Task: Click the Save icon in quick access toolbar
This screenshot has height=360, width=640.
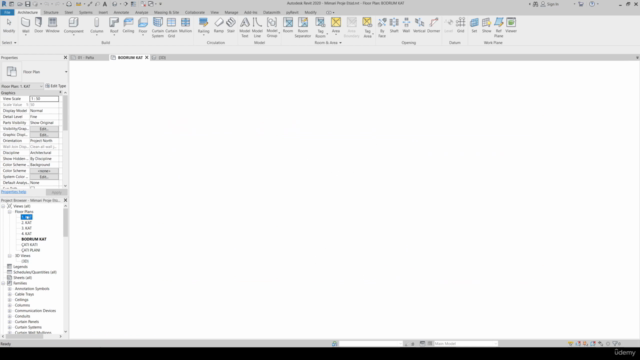Action: click(27, 4)
